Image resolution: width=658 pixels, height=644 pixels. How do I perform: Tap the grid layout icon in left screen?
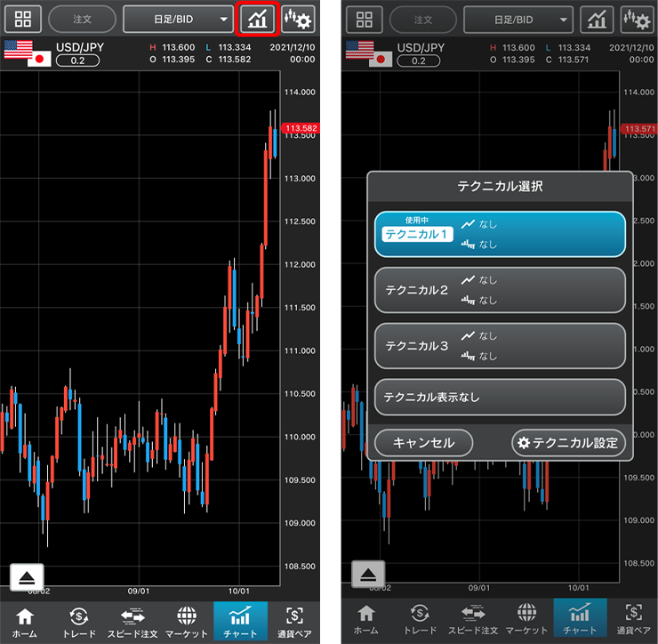click(23, 19)
